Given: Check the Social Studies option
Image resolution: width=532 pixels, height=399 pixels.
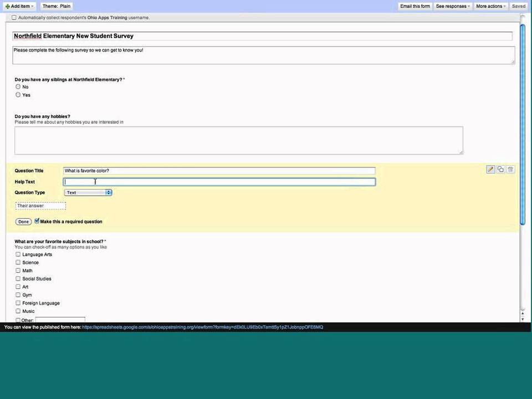Looking at the screenshot, I should (x=18, y=279).
